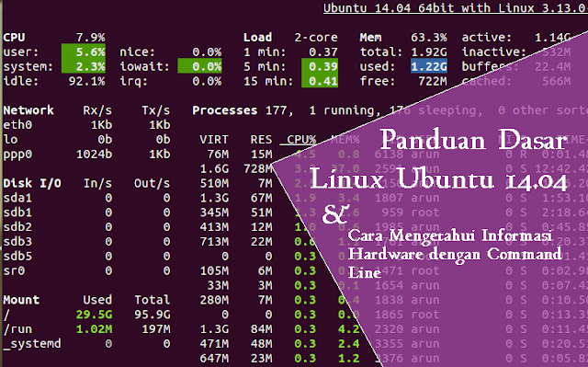
Task: Click the cached value 566M
Action: [x=557, y=81]
